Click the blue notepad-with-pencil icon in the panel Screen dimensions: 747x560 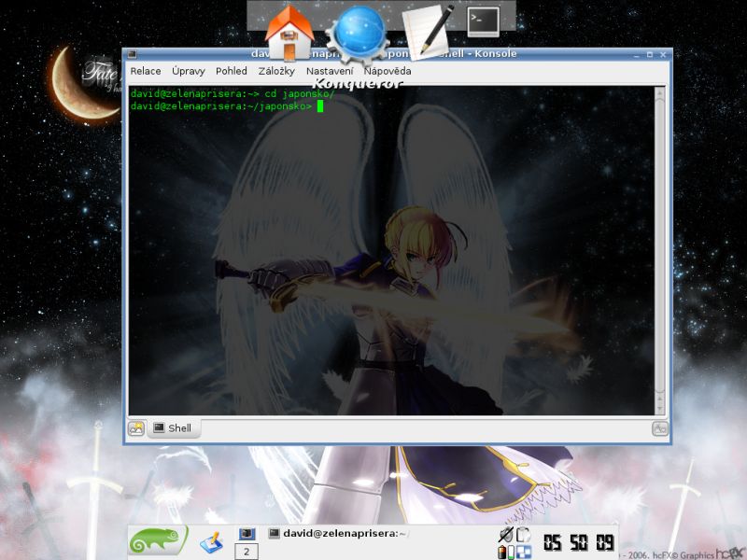(212, 542)
